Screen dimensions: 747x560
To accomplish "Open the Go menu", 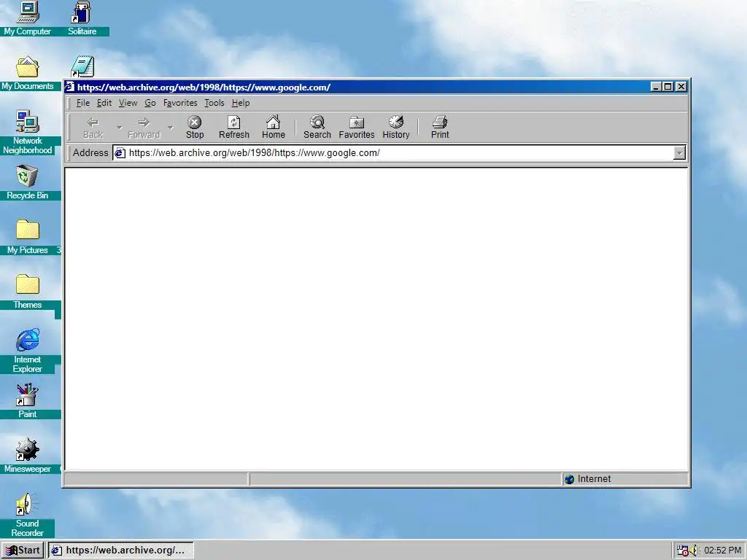I will click(x=150, y=103).
